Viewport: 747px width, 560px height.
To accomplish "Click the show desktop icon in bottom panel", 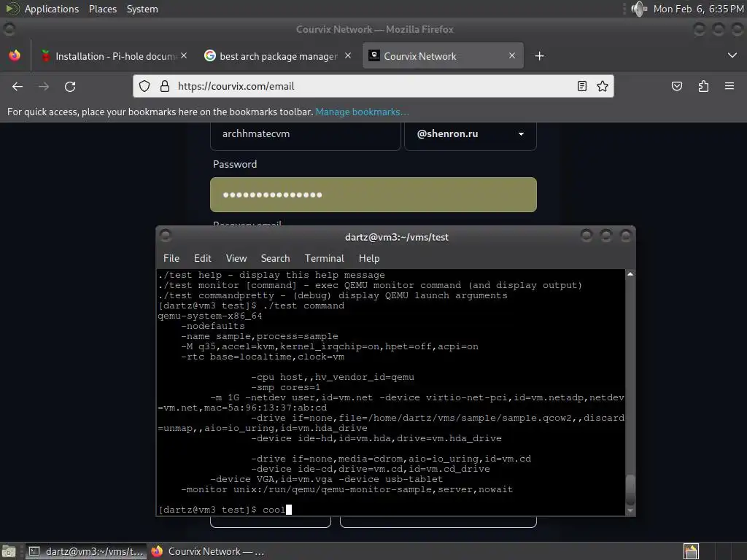I will tap(9, 551).
